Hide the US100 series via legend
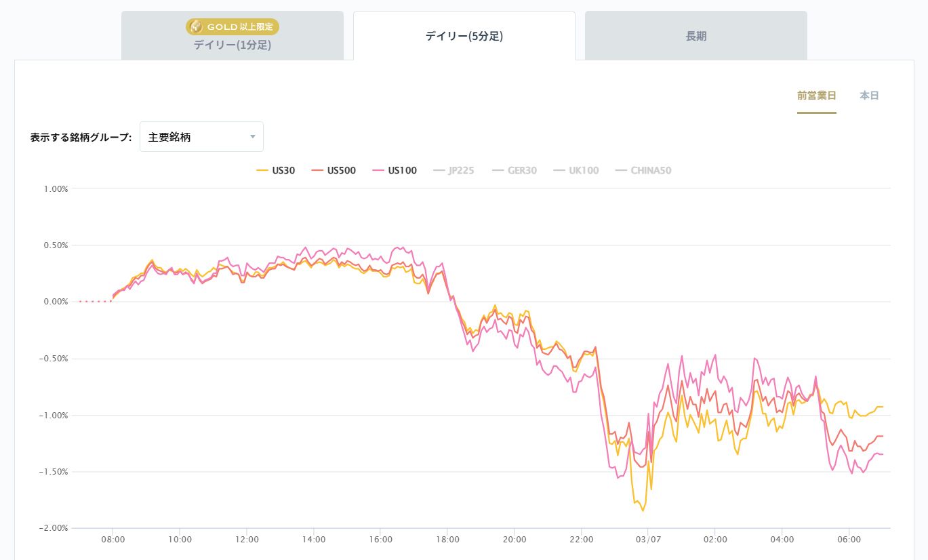This screenshot has width=928, height=560. (395, 171)
